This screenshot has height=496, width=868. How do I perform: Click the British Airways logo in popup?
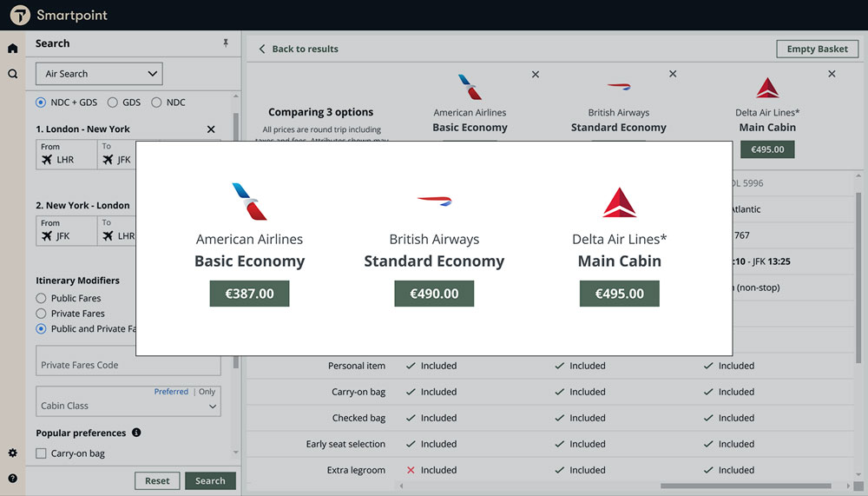coord(435,201)
